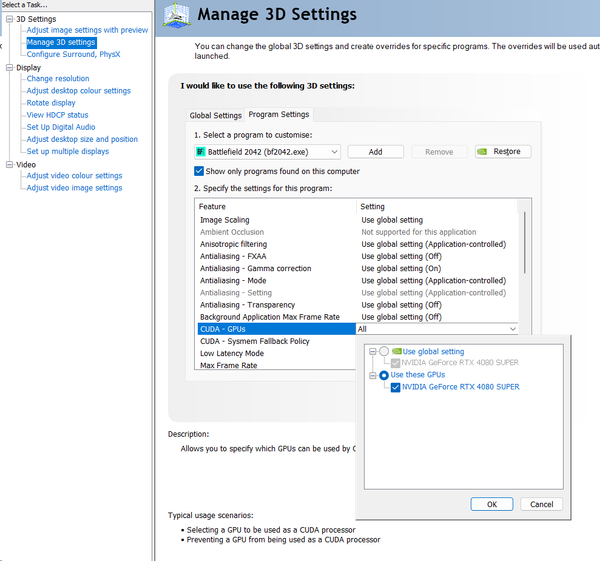Collapse the Video tree node

[x=10, y=165]
